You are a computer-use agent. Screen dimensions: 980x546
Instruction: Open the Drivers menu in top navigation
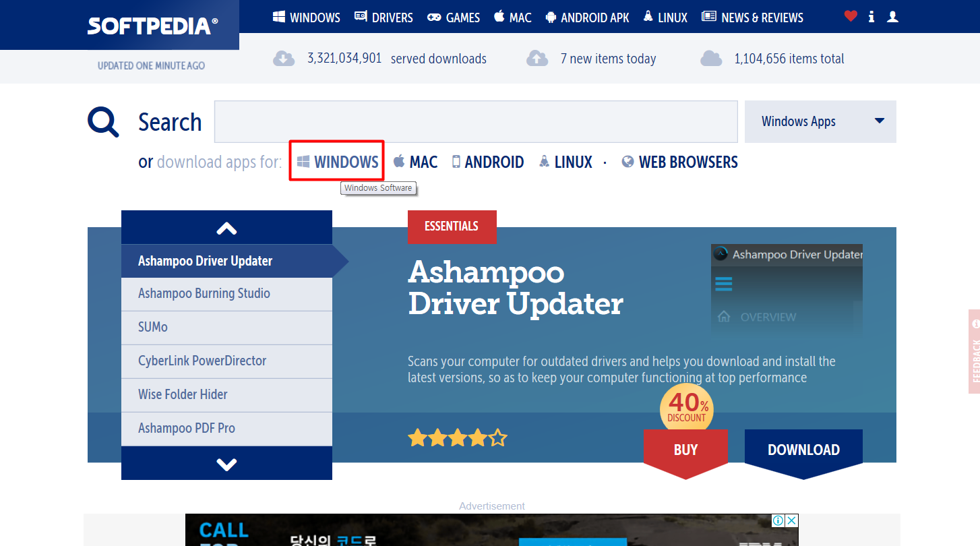point(384,18)
